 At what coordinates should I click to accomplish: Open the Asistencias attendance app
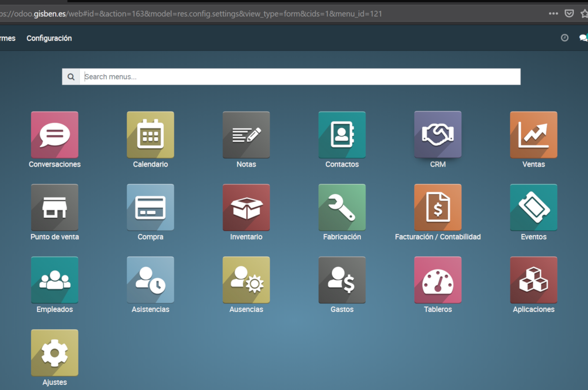click(151, 280)
